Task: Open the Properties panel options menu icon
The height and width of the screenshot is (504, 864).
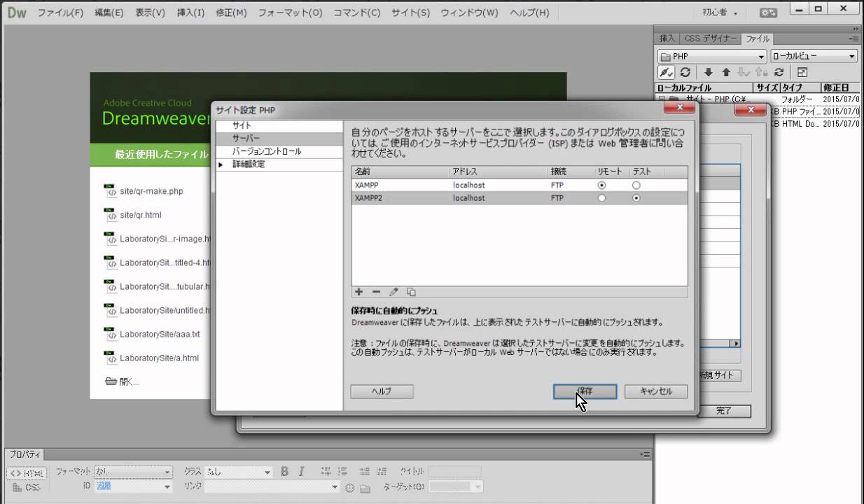Action: [645, 454]
